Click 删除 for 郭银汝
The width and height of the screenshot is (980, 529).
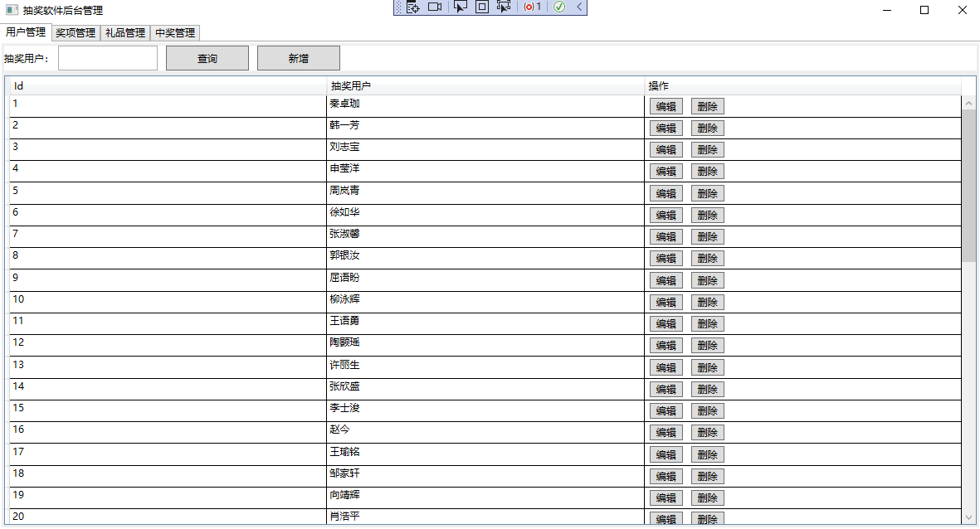click(x=708, y=259)
